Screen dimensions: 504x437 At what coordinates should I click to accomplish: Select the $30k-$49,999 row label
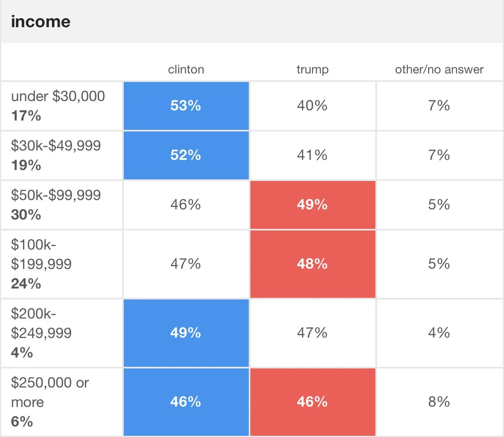pyautogui.click(x=56, y=146)
